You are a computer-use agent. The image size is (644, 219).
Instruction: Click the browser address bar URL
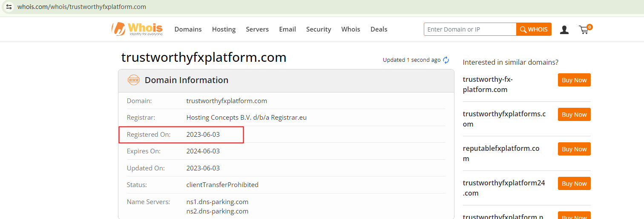tap(82, 7)
